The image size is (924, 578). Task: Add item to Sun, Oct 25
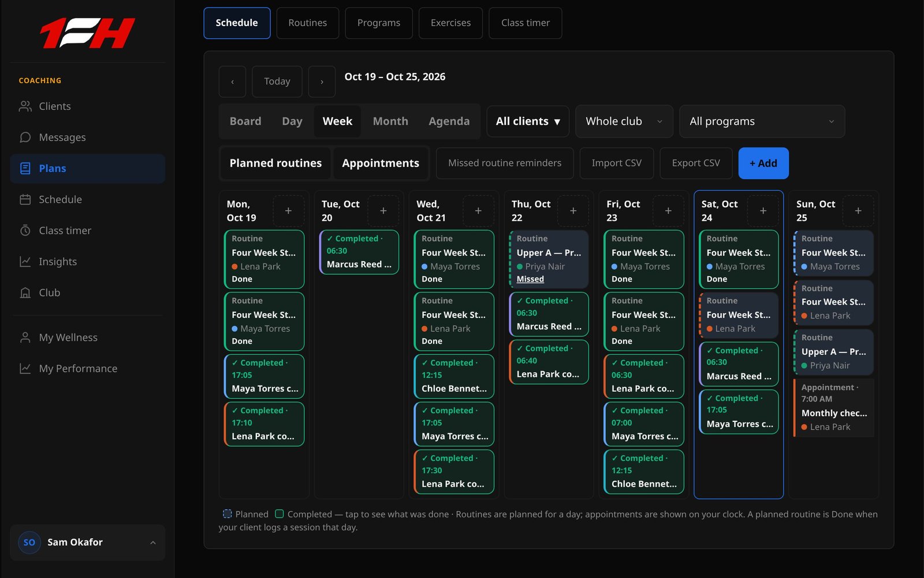[858, 211]
